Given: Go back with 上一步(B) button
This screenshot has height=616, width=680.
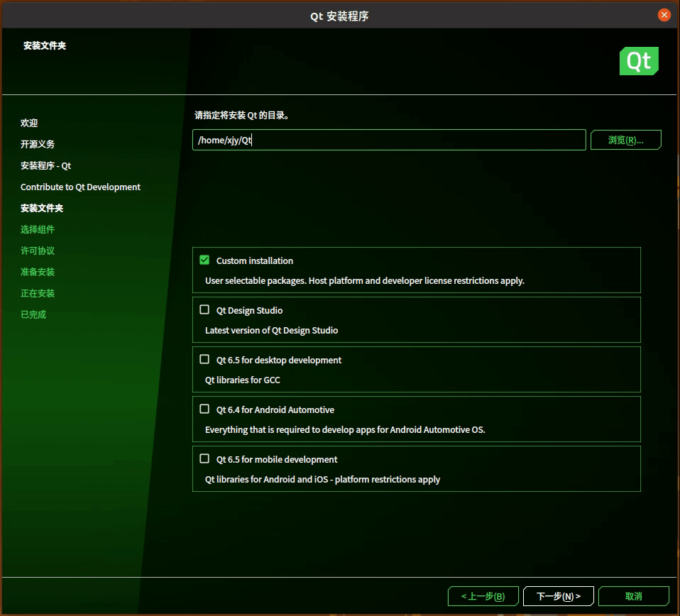Looking at the screenshot, I should [x=483, y=597].
